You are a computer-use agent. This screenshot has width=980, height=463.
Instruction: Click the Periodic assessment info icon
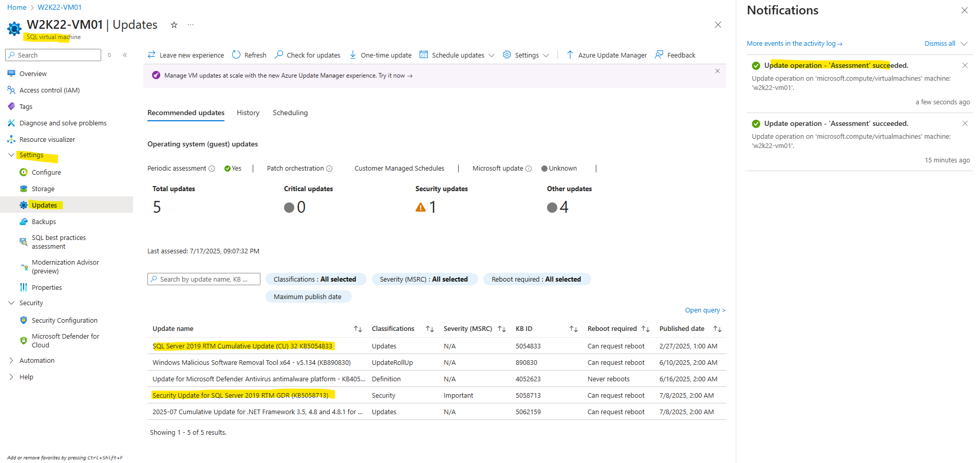point(212,169)
